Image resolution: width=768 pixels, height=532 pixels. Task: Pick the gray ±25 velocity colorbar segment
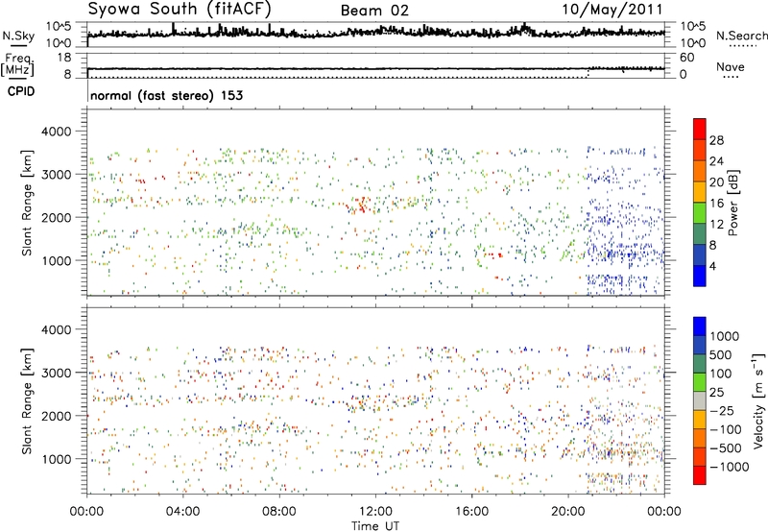click(700, 401)
